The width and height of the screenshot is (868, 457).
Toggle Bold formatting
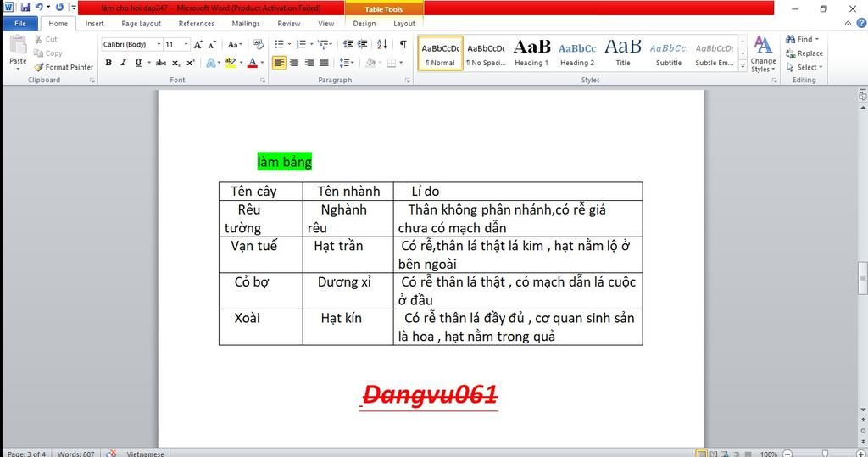tap(108, 63)
